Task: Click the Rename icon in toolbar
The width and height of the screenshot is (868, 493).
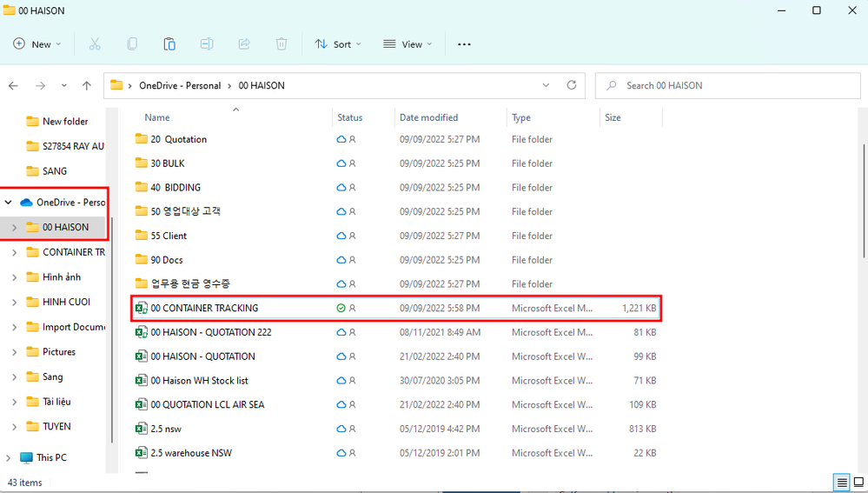Action: (207, 43)
